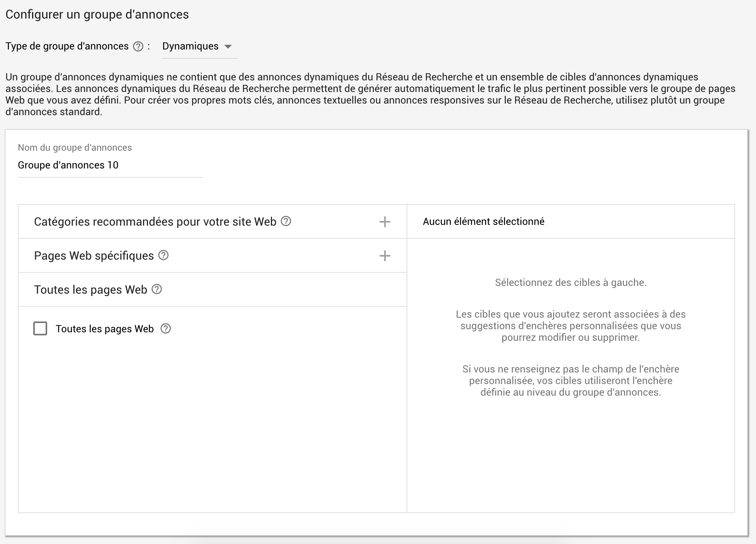Expand Catégories recommandées with the plus icon
Screen dimensions: 756x544
(385, 222)
